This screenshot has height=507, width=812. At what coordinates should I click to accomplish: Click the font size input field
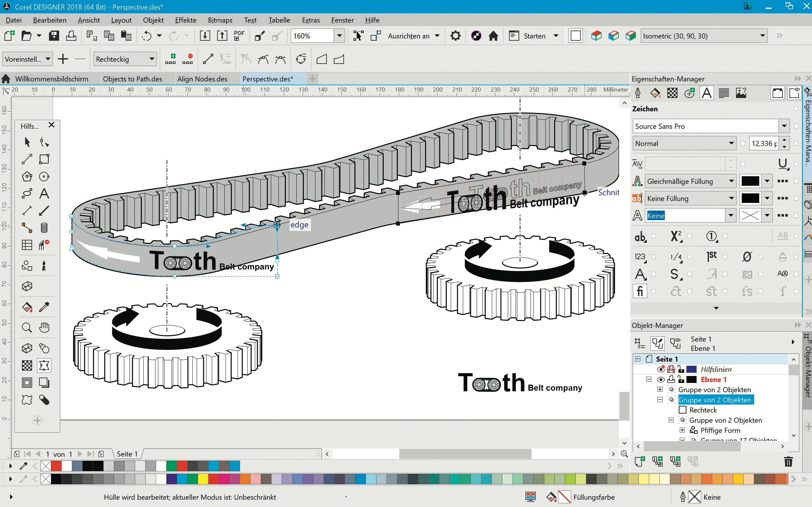[x=764, y=143]
